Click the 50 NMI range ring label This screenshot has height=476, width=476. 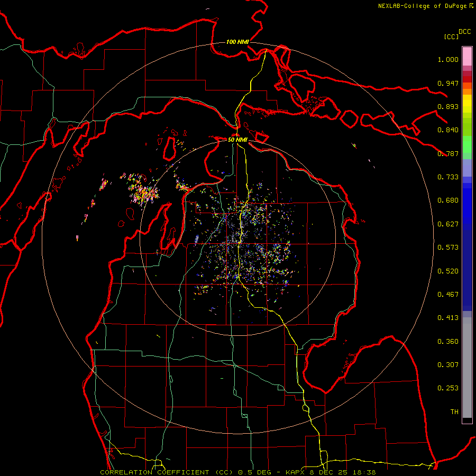pos(237,140)
